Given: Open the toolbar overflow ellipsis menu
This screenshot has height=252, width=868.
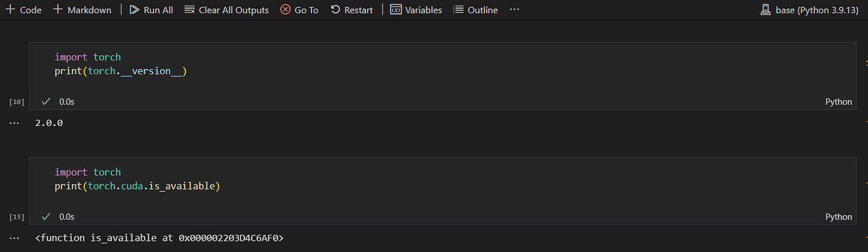Looking at the screenshot, I should pos(515,10).
